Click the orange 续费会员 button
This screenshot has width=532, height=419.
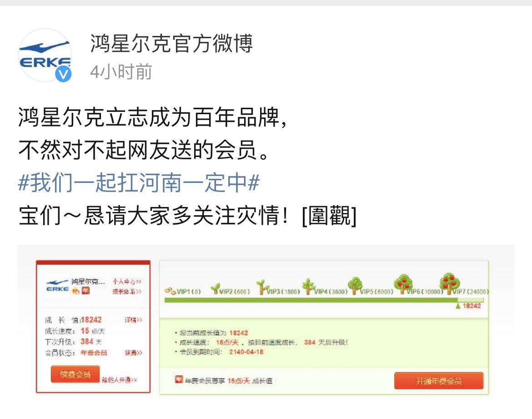coord(75,374)
